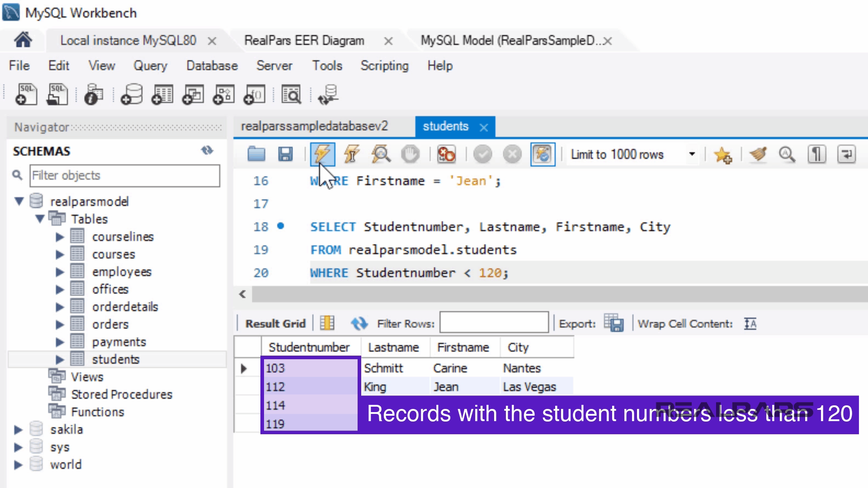Toggle word wrap icon in editor toolbar
The height and width of the screenshot is (488, 868).
[x=846, y=155]
